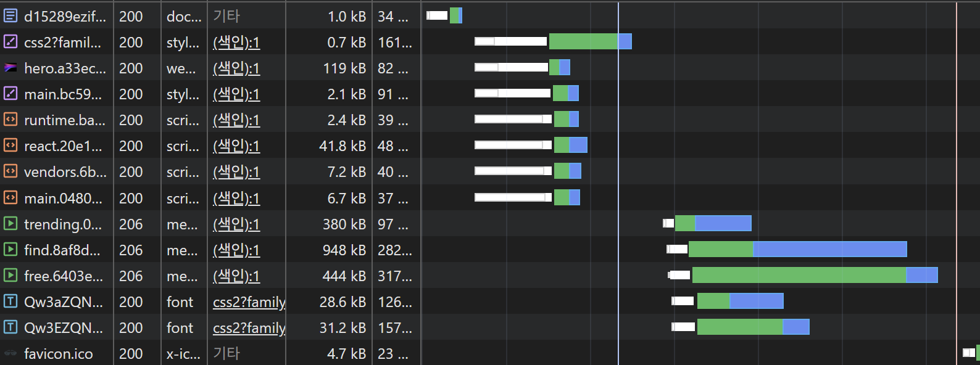Click the image thumbnail icon of hero.a33ec
Screen dimensions: 980x365
pos(10,67)
